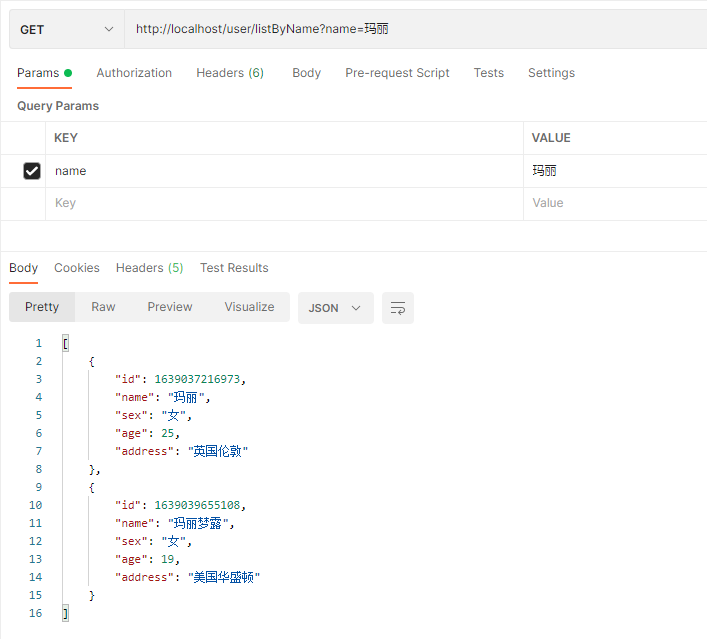Switch to the Authorization tab
This screenshot has height=639, width=707.
point(134,73)
